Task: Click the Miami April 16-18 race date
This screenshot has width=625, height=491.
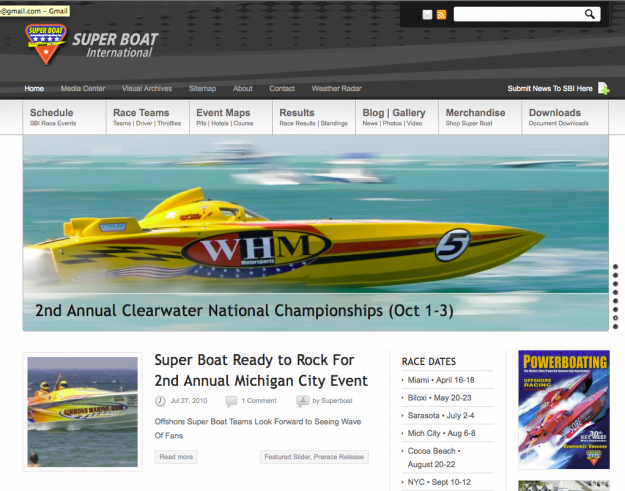Action: pyautogui.click(x=441, y=380)
